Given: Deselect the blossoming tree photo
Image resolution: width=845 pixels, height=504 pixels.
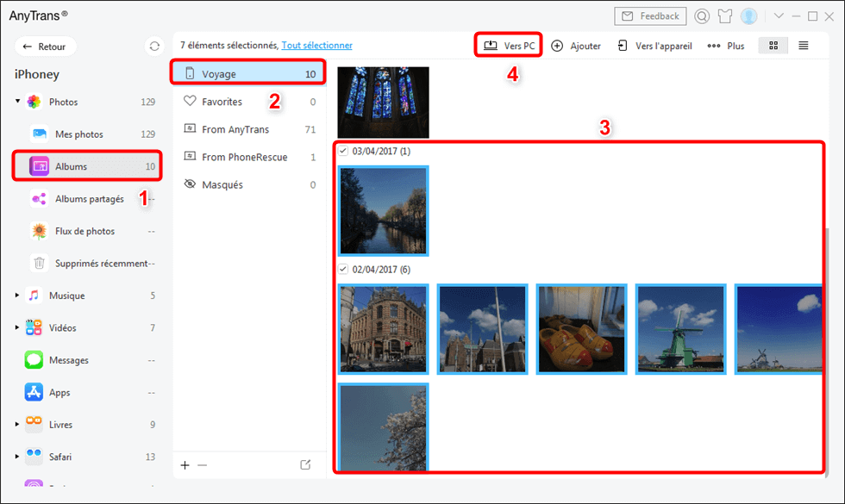Looking at the screenshot, I should click(383, 427).
